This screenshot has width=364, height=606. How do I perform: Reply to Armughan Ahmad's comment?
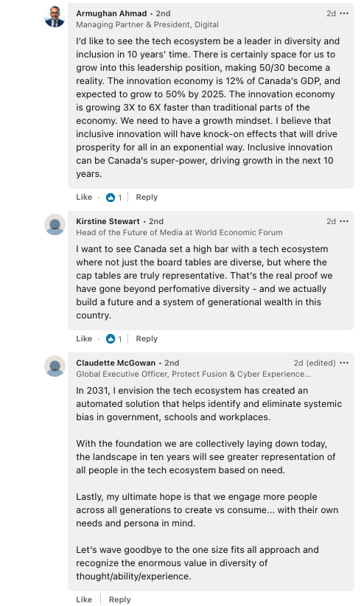[147, 197]
